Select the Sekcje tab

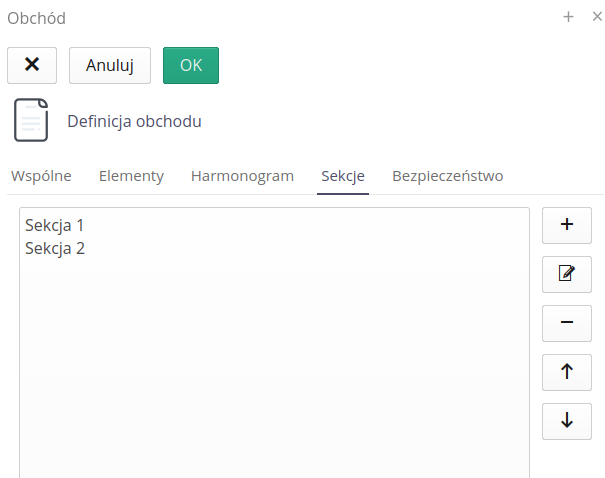point(343,176)
